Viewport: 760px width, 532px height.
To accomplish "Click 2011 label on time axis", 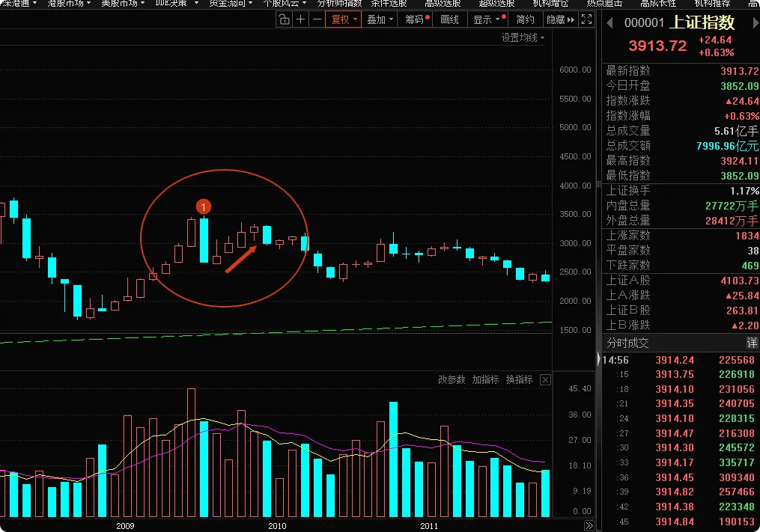I will [x=428, y=526].
